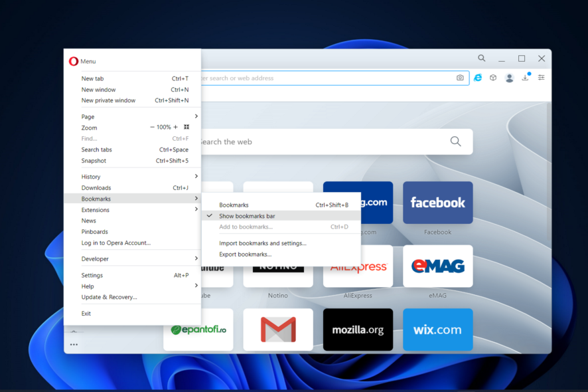Image resolution: width=588 pixels, height=392 pixels.
Task: Open Search tabs menu item
Action: (132, 149)
